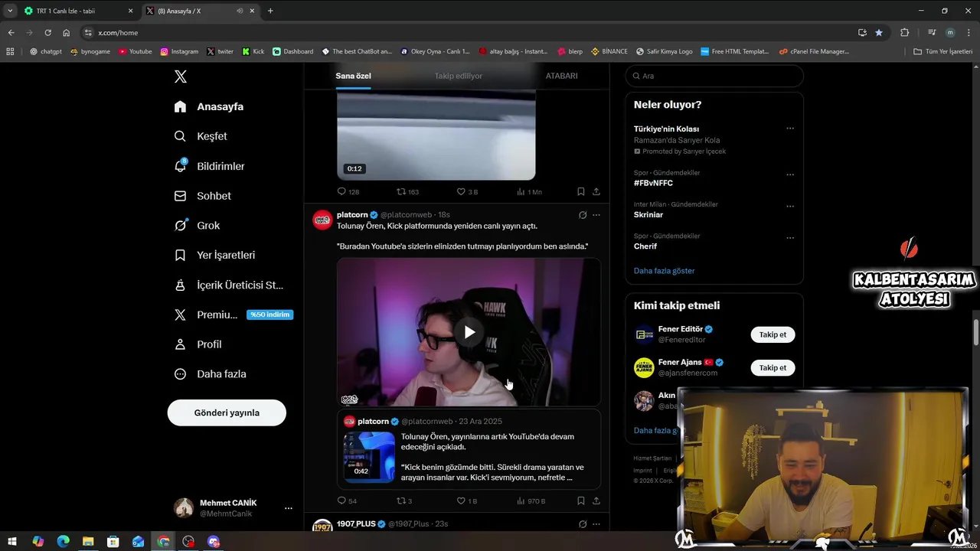
Task: Reload the page with refresh button
Action: tap(47, 33)
